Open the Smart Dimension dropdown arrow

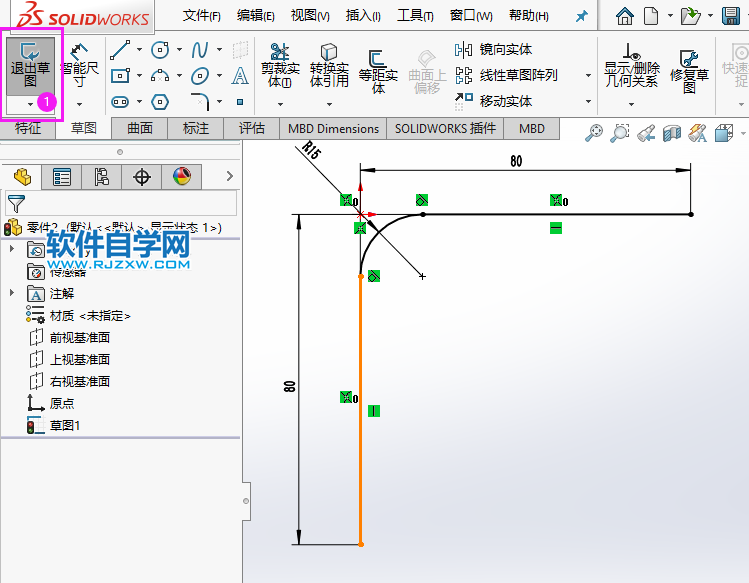click(x=79, y=104)
